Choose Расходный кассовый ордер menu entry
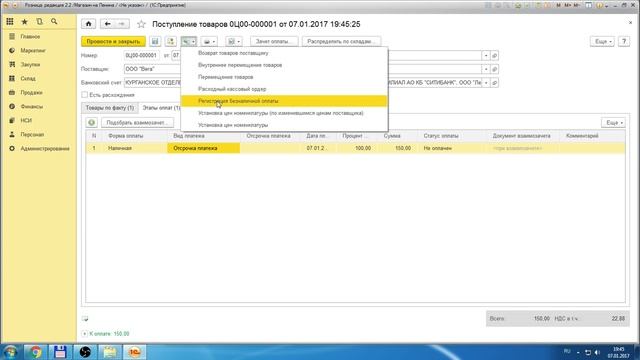 284,89
